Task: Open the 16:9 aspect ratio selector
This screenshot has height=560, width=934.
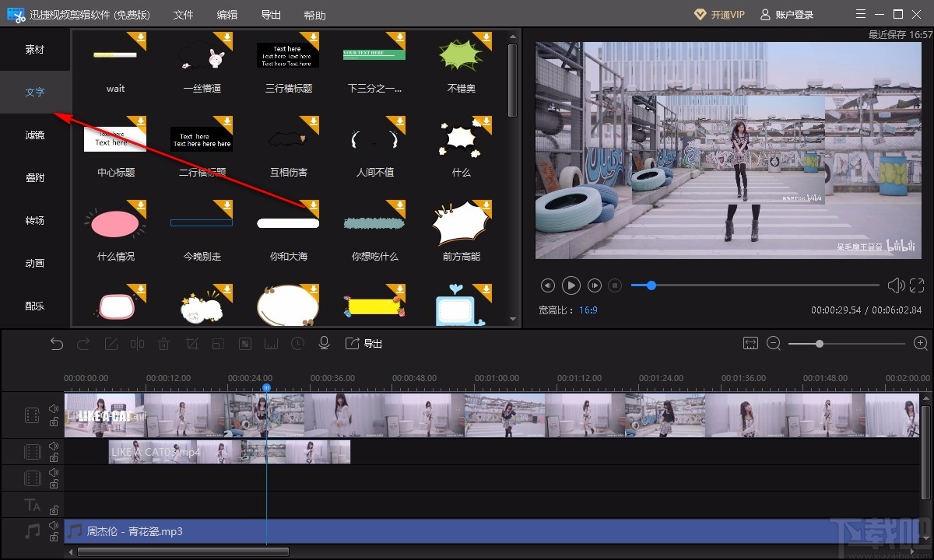Action: (x=588, y=310)
